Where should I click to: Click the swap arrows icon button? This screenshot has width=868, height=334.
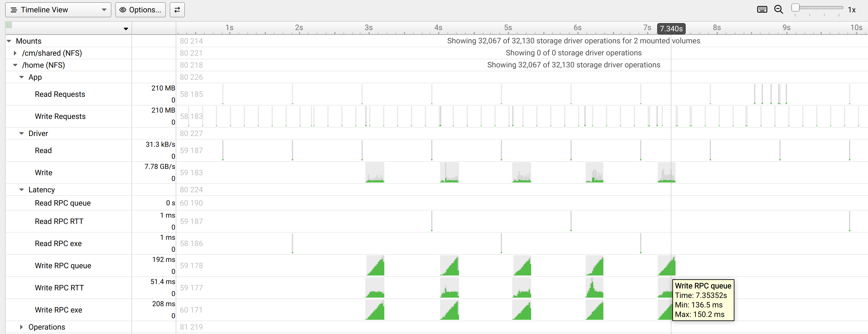click(x=177, y=10)
